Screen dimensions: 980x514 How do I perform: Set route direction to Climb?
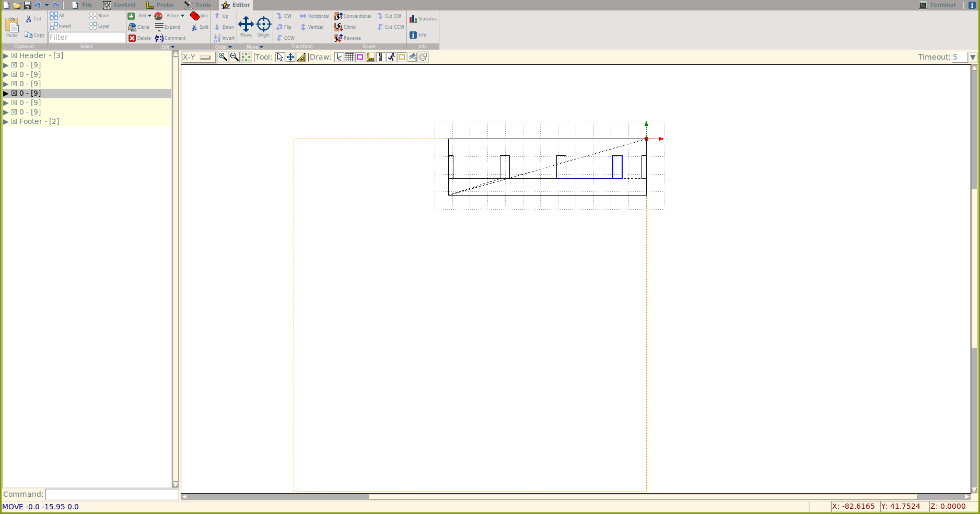point(345,27)
